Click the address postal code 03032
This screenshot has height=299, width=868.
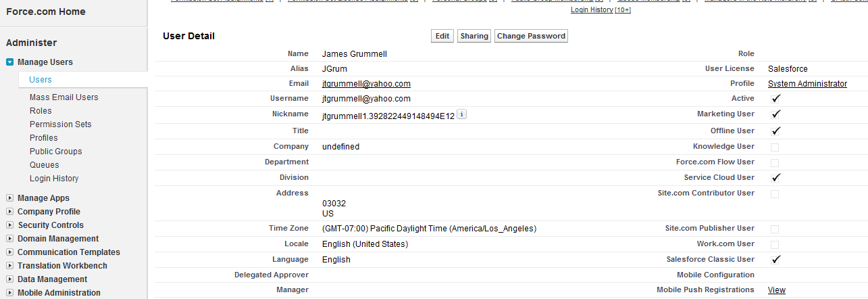click(334, 204)
